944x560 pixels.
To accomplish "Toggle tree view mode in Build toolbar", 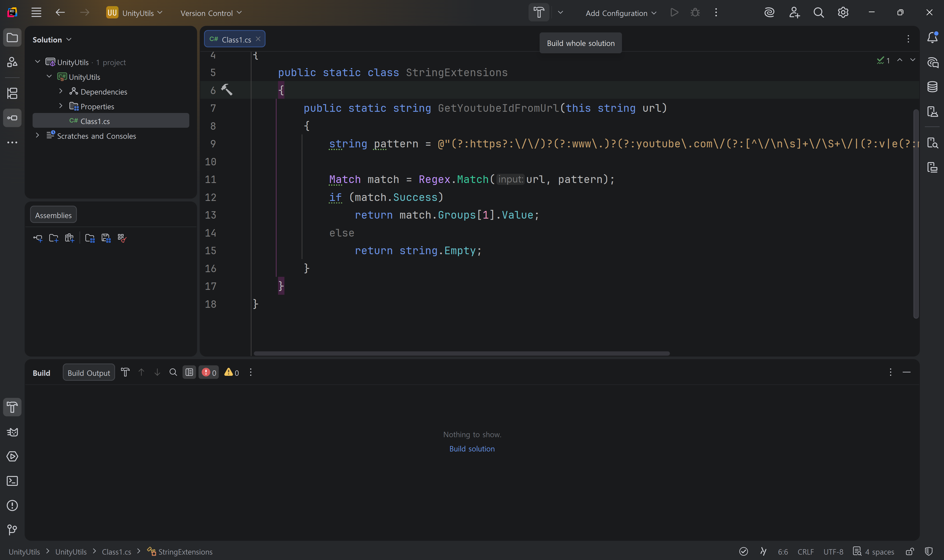I will (x=189, y=372).
